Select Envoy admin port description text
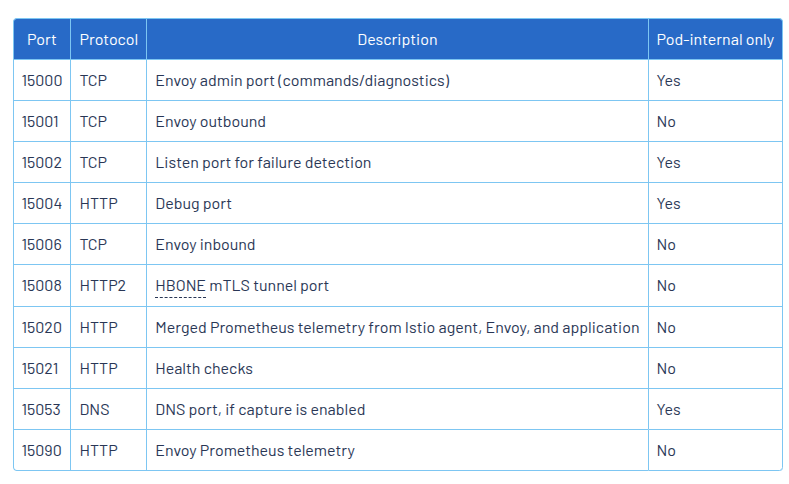 (302, 81)
